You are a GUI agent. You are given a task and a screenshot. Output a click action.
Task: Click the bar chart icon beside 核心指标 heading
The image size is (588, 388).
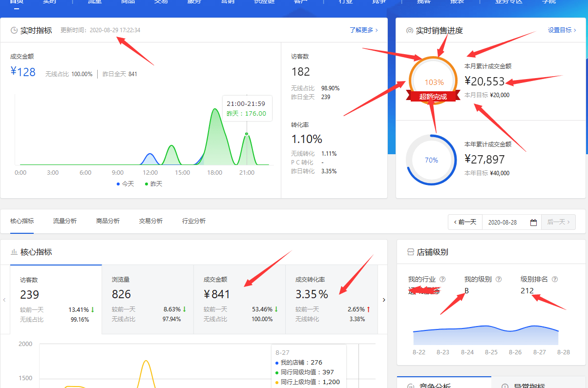(x=14, y=252)
